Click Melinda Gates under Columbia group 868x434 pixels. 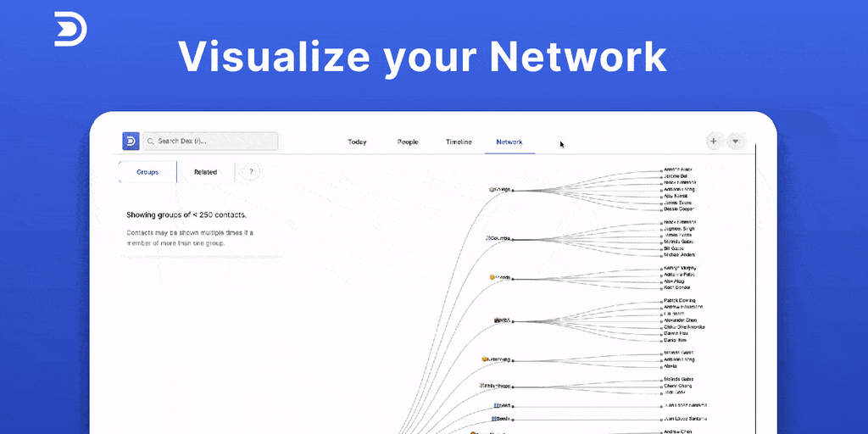(678, 242)
